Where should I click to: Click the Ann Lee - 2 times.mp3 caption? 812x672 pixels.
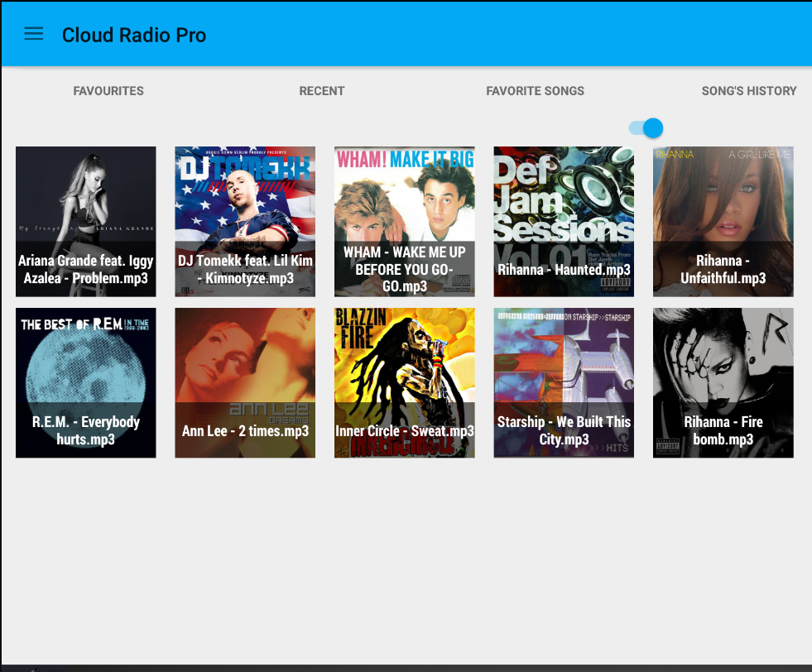pos(245,431)
